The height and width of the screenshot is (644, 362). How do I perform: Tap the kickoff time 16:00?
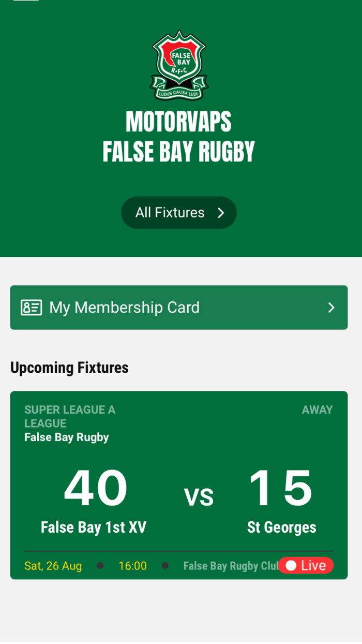(x=132, y=566)
